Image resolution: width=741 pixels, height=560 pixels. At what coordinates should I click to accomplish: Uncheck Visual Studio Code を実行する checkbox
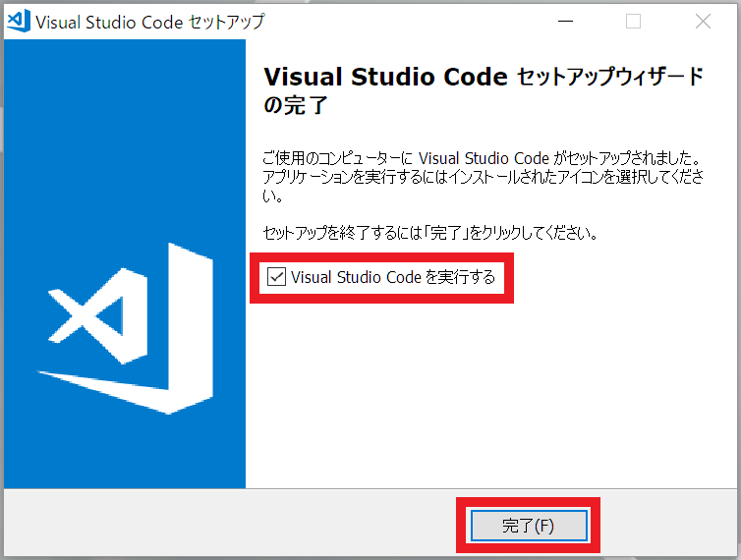point(276,277)
